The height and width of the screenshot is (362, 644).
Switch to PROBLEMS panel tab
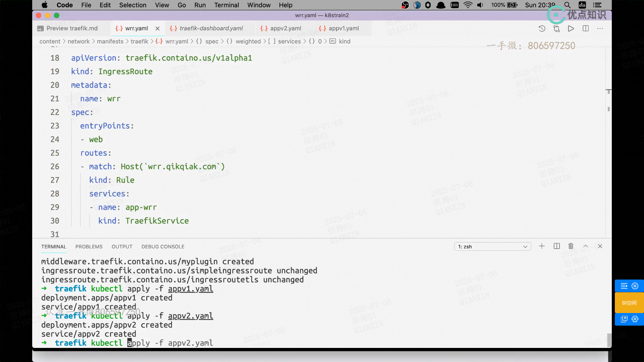pyautogui.click(x=89, y=247)
